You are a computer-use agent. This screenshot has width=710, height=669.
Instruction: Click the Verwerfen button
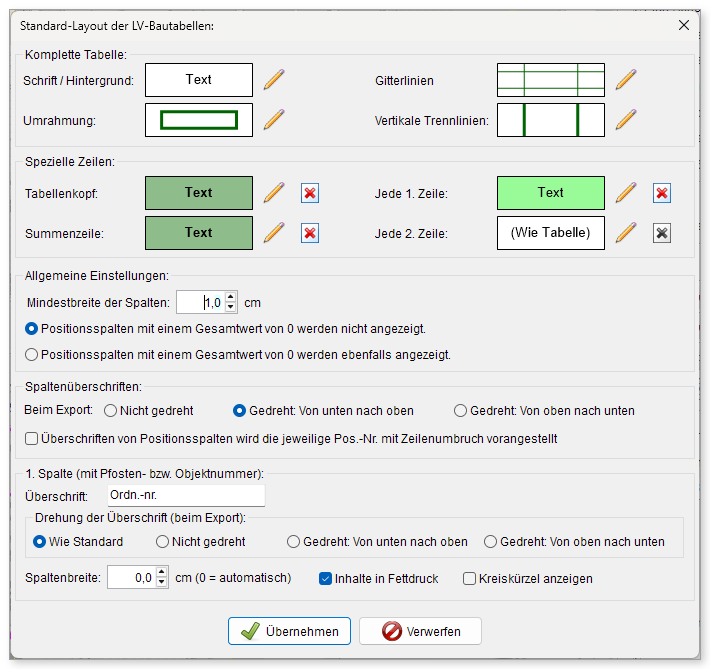tap(420, 631)
